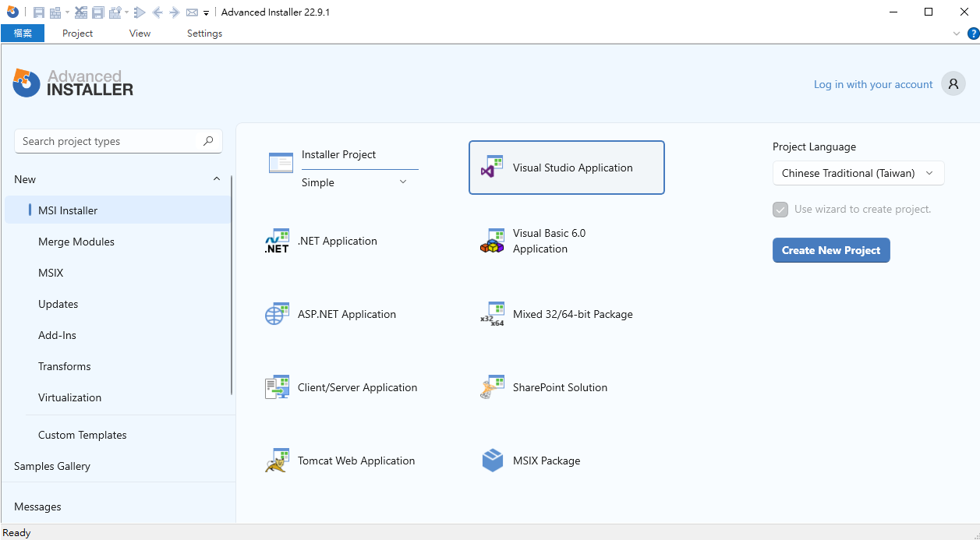Select the Visual Studio Application tile
The height and width of the screenshot is (540, 980).
click(x=567, y=168)
